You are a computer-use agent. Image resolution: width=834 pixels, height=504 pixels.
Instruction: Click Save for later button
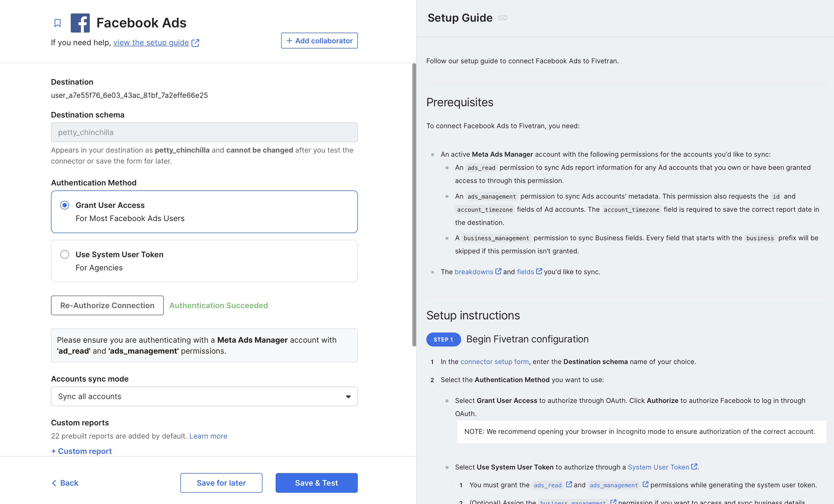click(x=221, y=483)
